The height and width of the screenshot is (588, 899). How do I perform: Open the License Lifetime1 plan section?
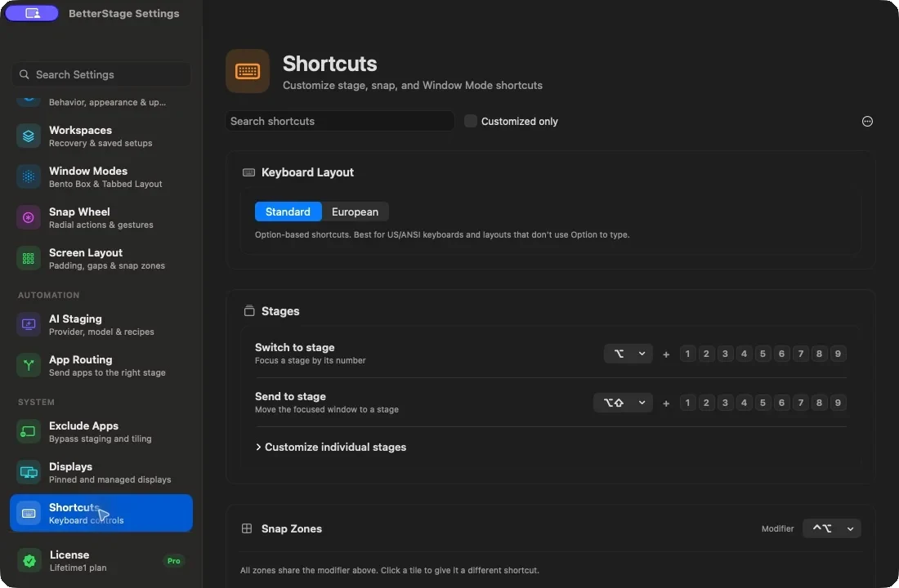click(101, 560)
